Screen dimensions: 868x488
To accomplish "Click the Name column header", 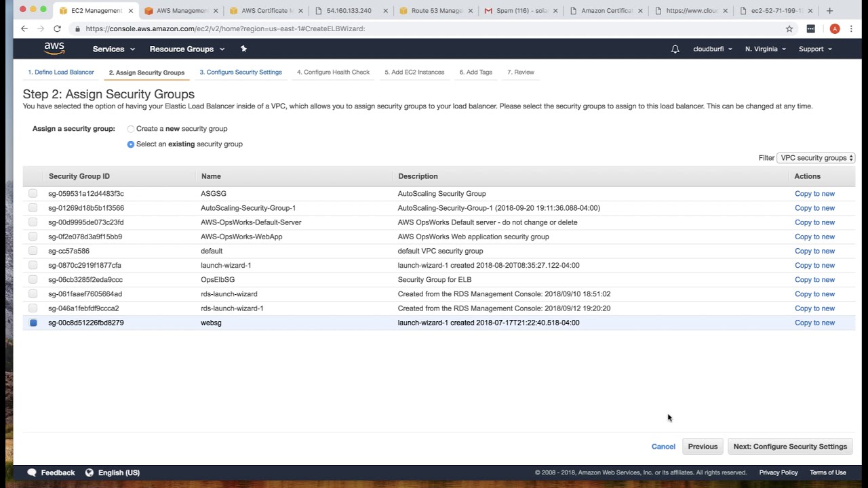I will pos(211,176).
